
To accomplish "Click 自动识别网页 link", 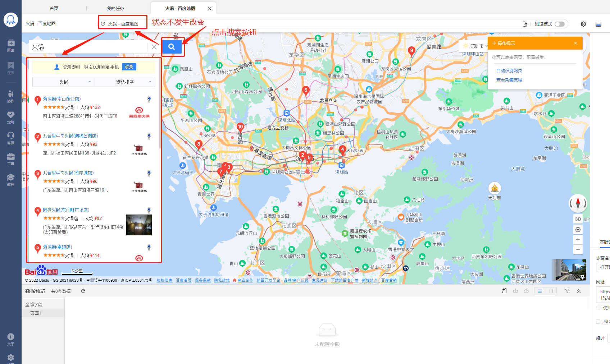I will (509, 71).
